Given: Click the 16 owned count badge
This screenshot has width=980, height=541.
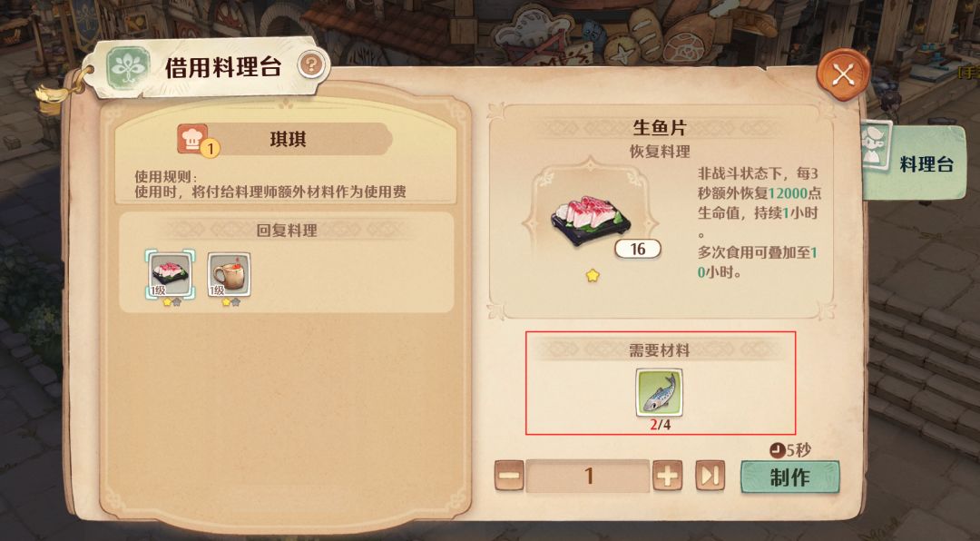Looking at the screenshot, I should coord(638,249).
